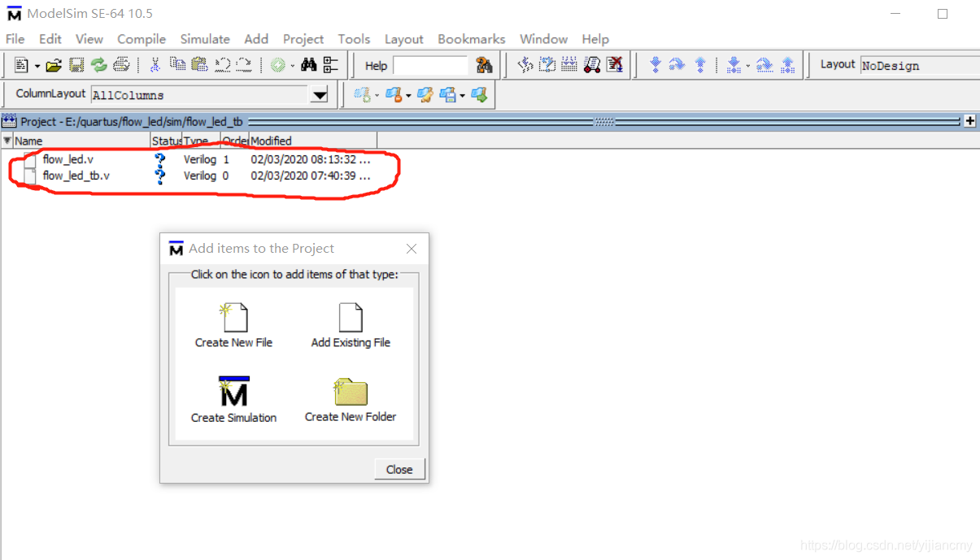
Task: Click the plus button on Project pane header
Action: pos(969,121)
